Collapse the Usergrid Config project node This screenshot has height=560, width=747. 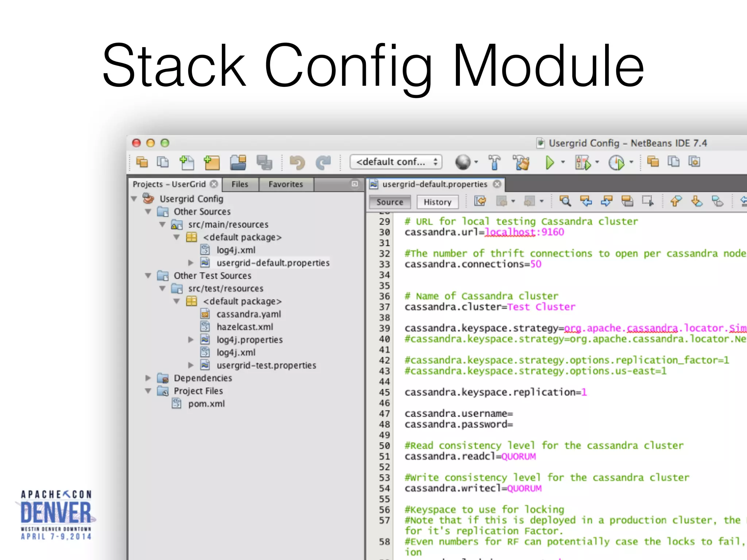coord(134,199)
